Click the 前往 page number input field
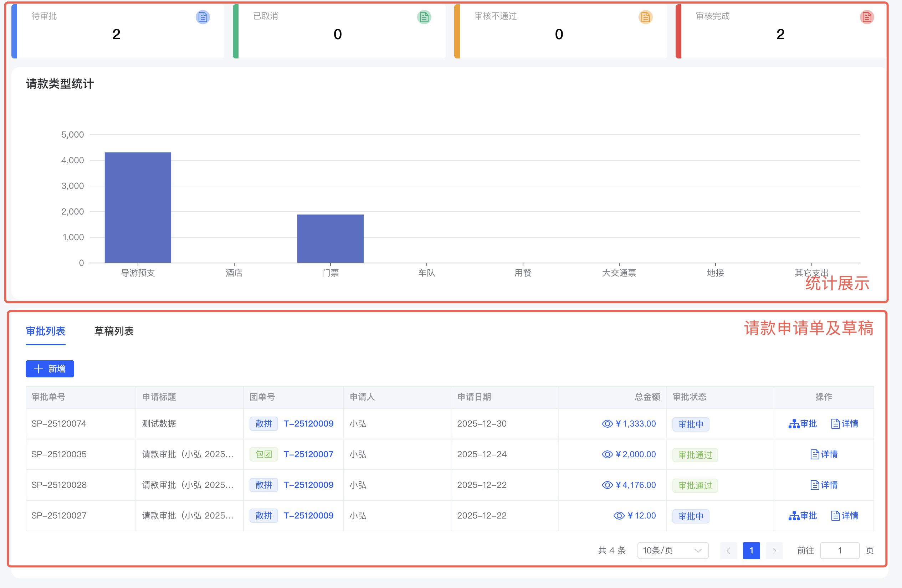This screenshot has width=902, height=588. click(839, 551)
